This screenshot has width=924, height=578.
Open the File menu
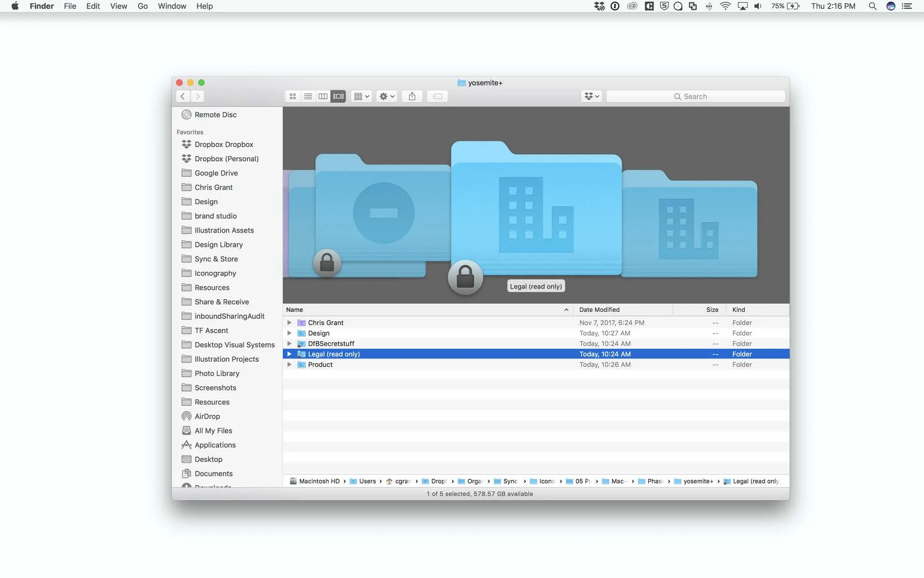tap(70, 6)
